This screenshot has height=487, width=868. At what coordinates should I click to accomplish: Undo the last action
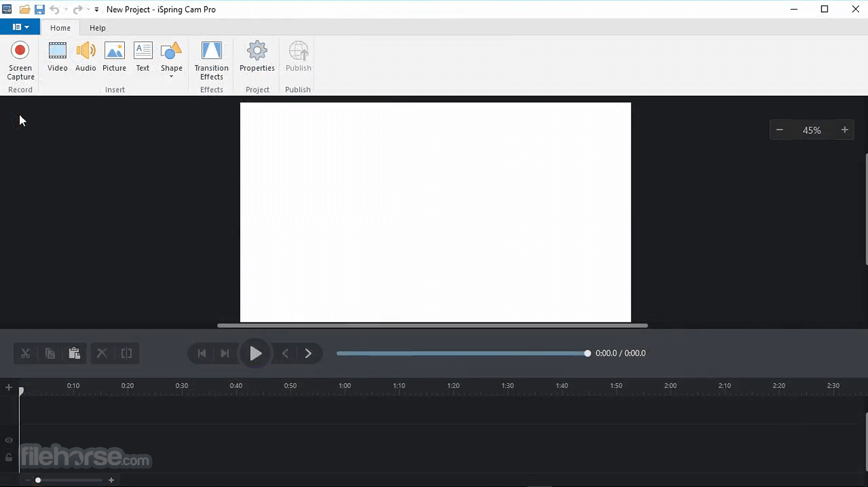(54, 10)
